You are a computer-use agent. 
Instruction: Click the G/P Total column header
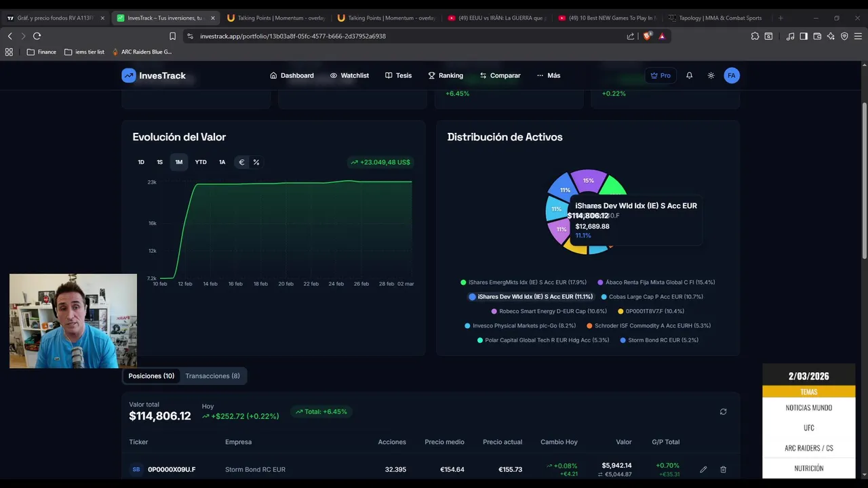point(665,442)
